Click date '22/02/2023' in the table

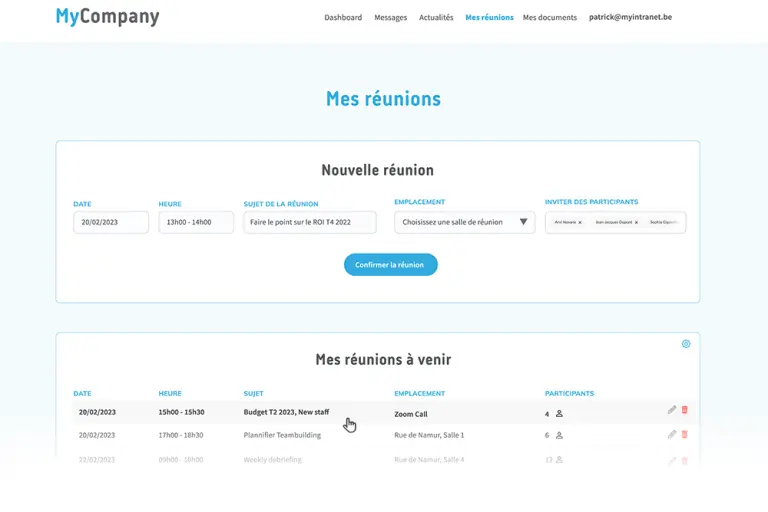pos(96,460)
